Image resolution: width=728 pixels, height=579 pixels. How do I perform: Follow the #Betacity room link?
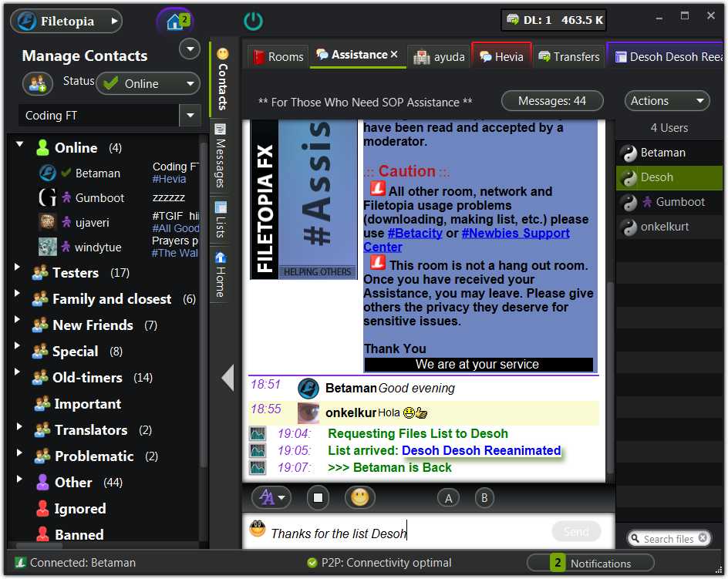[x=415, y=233]
